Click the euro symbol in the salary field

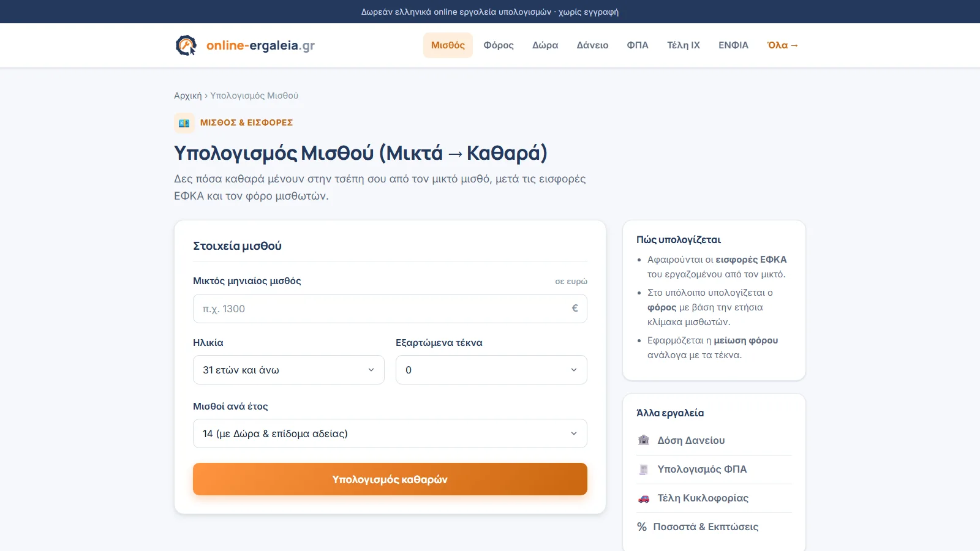pos(575,309)
